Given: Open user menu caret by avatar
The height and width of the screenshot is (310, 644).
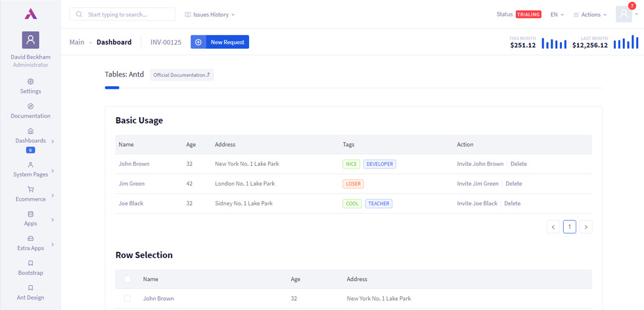Looking at the screenshot, I should click(636, 14).
